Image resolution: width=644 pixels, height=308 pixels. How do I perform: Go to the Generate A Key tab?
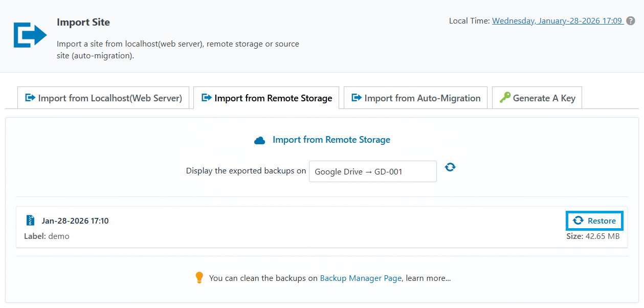[537, 98]
